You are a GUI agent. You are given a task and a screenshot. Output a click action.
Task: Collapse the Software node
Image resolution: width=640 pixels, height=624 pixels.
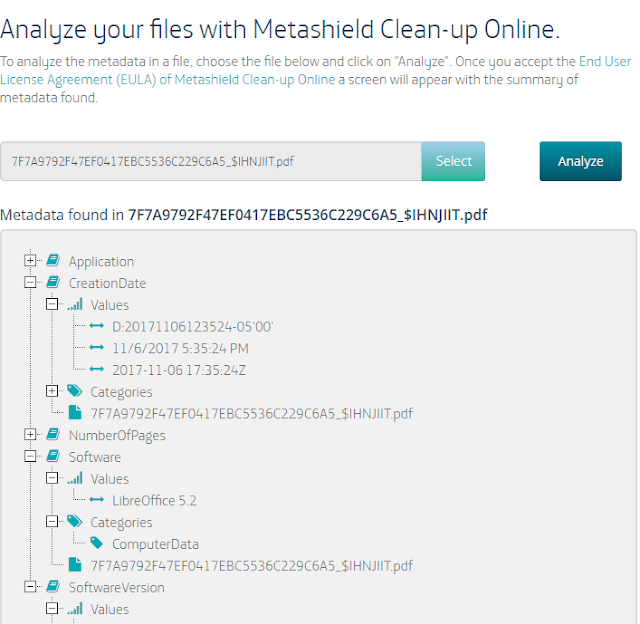point(30,456)
